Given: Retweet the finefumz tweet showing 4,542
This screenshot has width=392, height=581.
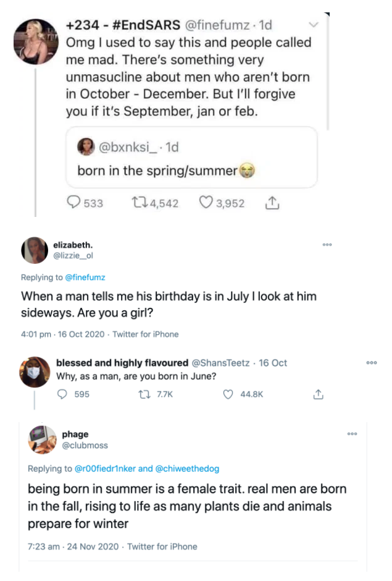Looking at the screenshot, I should 140,202.
